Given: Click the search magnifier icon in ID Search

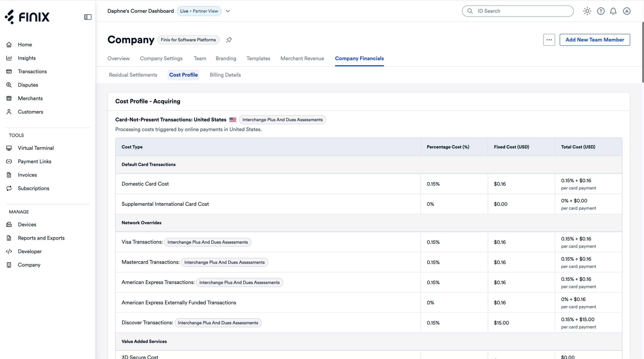Looking at the screenshot, I should (470, 11).
